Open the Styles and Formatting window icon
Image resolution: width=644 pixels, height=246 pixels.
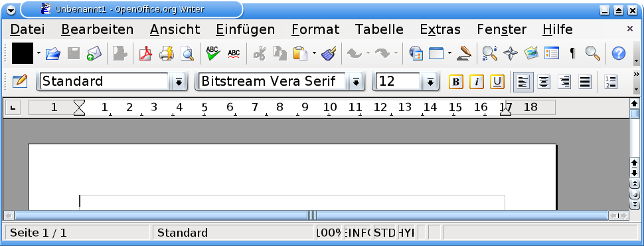pos(20,81)
